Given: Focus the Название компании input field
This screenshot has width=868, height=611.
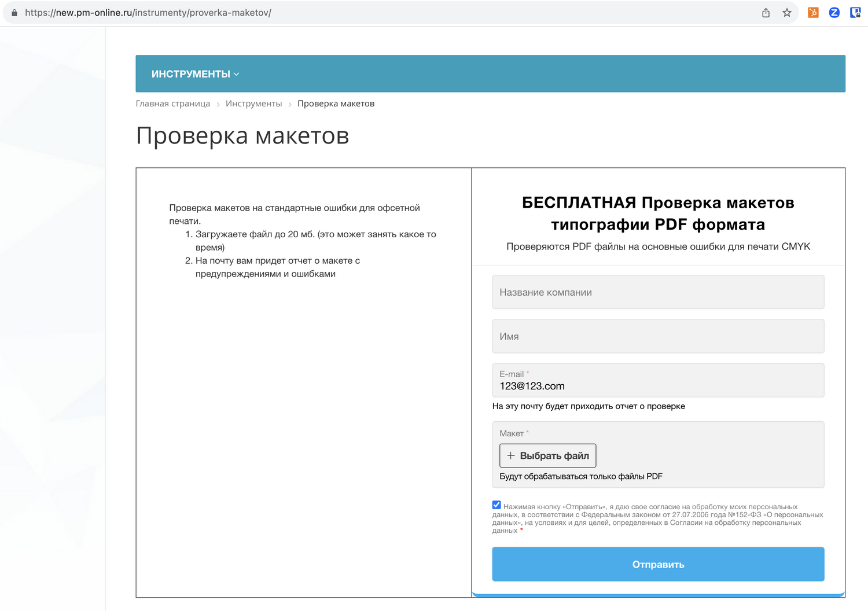Looking at the screenshot, I should point(658,292).
